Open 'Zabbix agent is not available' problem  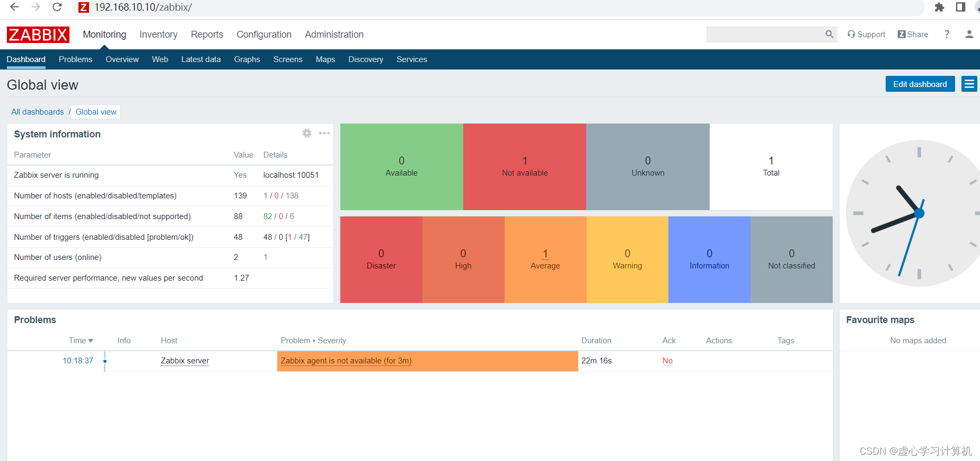coord(346,361)
